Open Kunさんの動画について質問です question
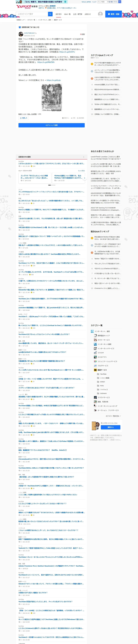Image resolution: width=138 pixels, height=644 pixels. coord(52,210)
